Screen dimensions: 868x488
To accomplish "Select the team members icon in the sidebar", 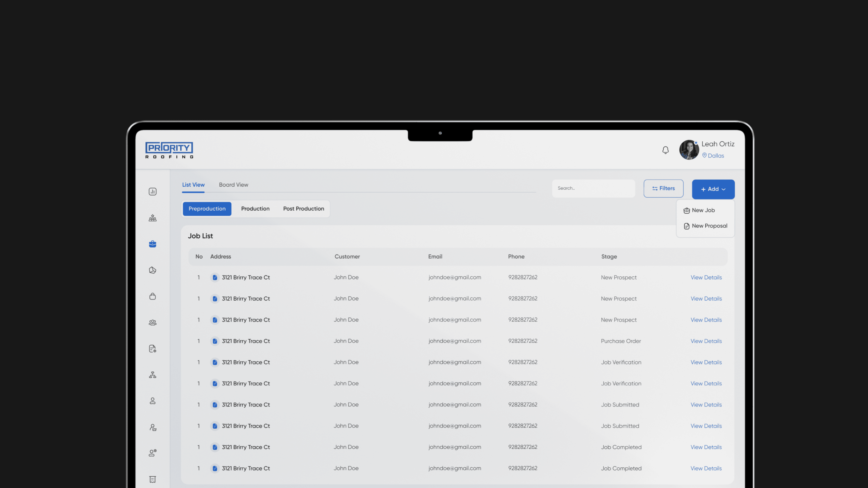I will (153, 218).
